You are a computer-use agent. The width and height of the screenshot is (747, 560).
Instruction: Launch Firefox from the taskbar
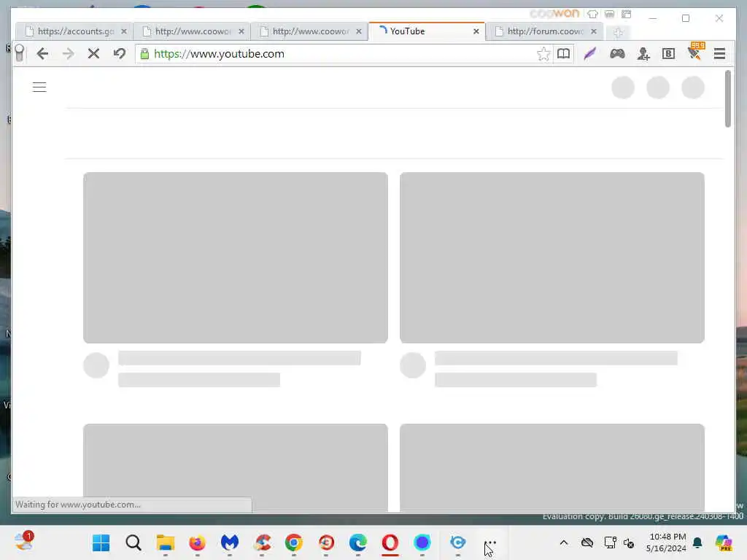pyautogui.click(x=197, y=542)
